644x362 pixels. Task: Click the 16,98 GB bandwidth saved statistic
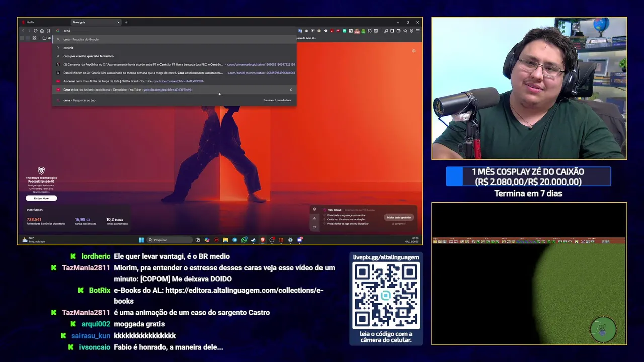point(87,221)
